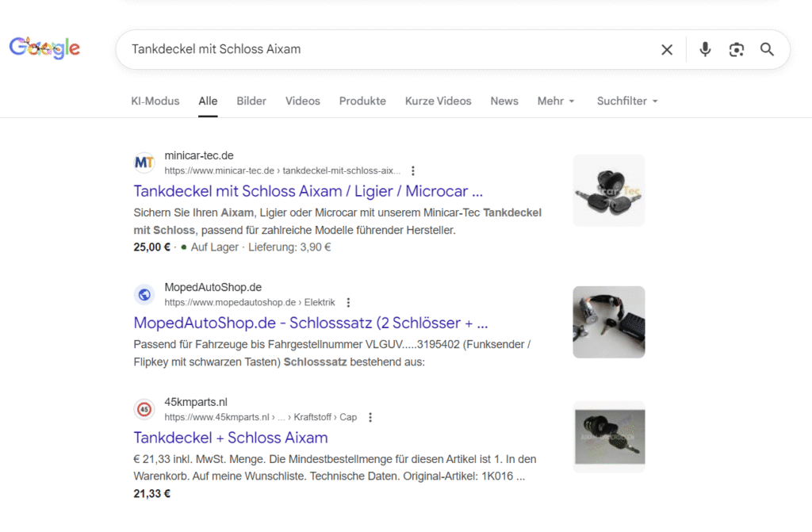
Task: Click the search magnifier icon
Action: pyautogui.click(x=766, y=49)
